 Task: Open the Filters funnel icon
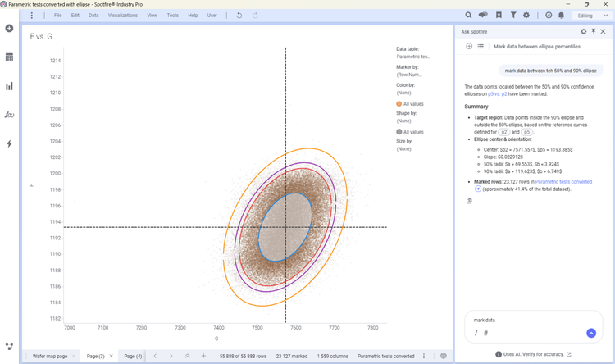pyautogui.click(x=513, y=16)
